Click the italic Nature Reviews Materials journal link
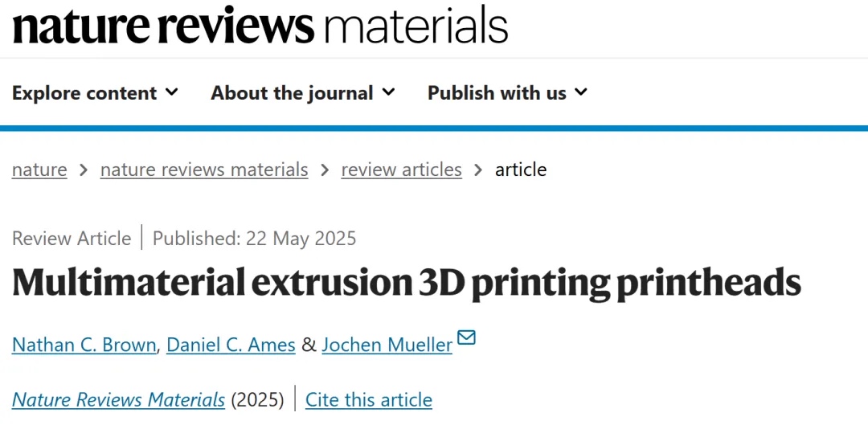This screenshot has width=868, height=429. 118,399
